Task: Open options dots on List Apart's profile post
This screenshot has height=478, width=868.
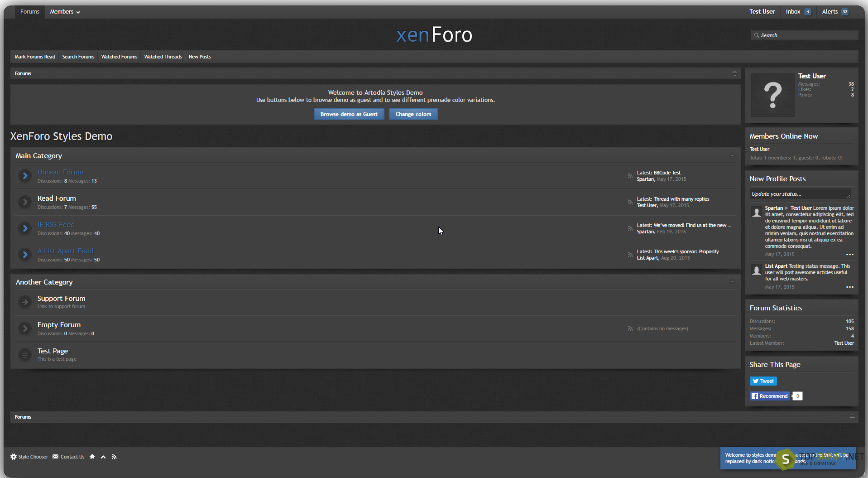Action: coord(850,287)
